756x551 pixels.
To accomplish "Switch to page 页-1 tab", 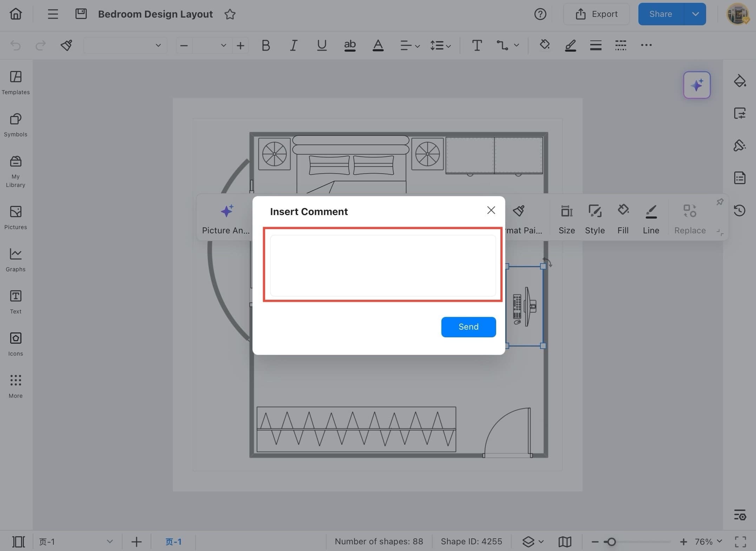I will (x=173, y=542).
